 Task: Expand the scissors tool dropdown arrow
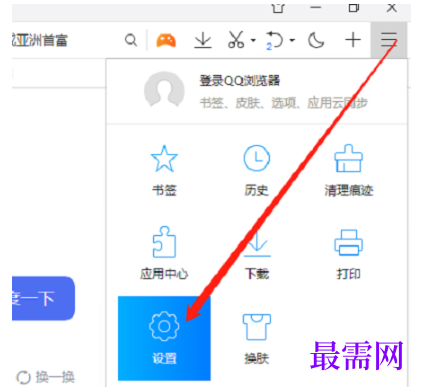point(253,40)
